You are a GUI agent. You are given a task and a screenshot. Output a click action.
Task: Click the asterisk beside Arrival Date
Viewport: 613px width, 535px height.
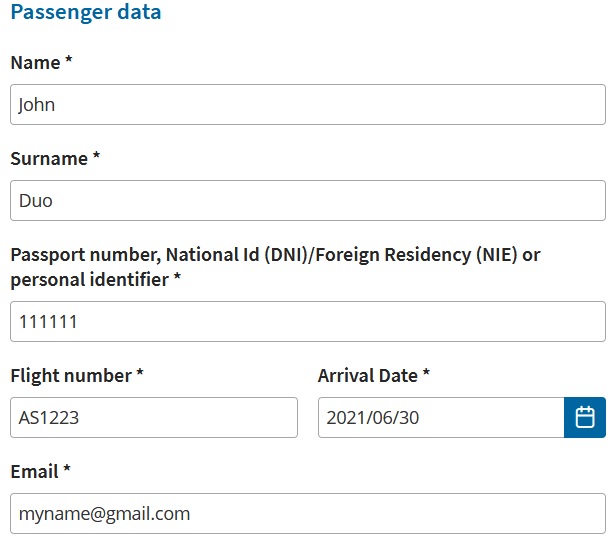click(x=426, y=375)
